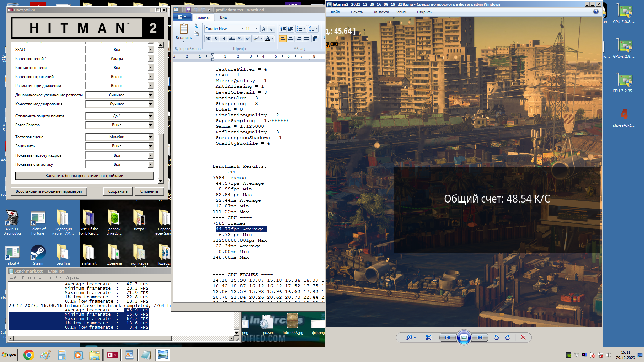Click the grow font size icon

point(264,29)
